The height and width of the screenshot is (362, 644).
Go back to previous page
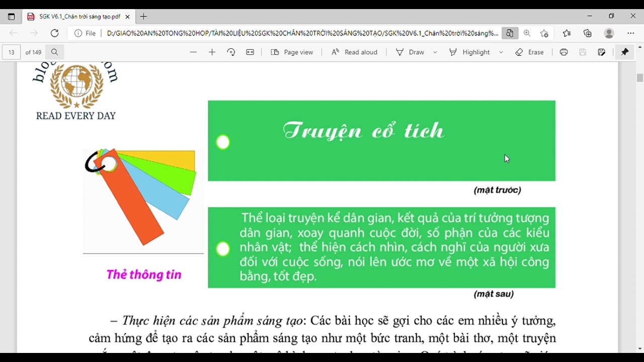coord(13,33)
